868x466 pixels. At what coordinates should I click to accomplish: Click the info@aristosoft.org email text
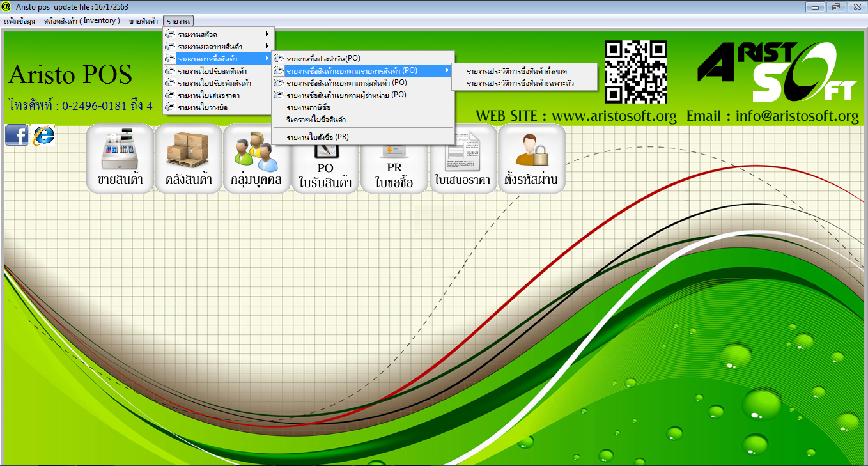(797, 116)
